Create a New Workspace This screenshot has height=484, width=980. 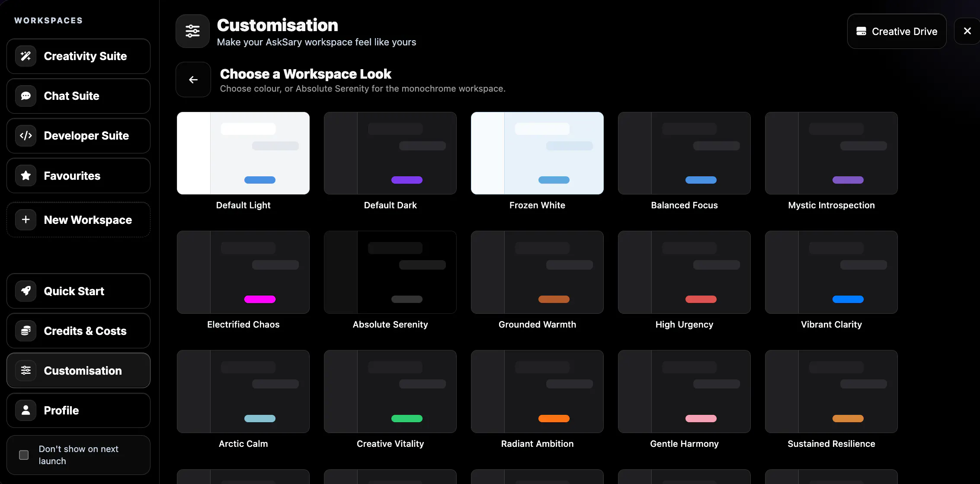point(78,220)
